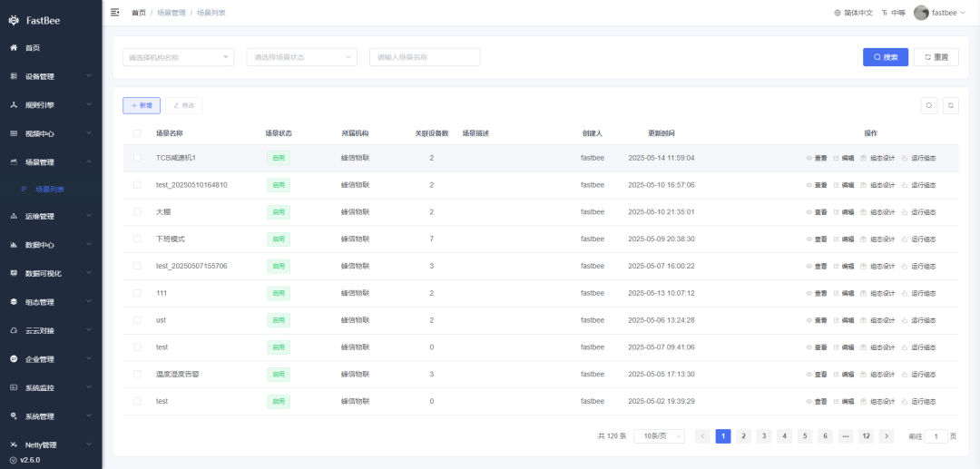Select the checkbox for 下班模式 row

coord(137,239)
